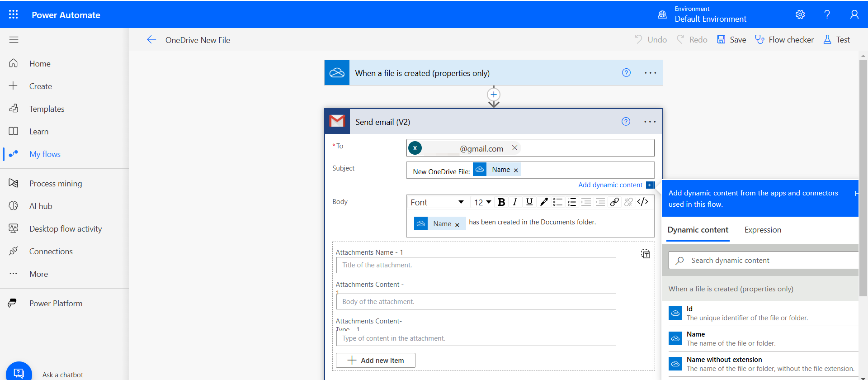Open the app launcher waffle icon
The image size is (868, 380).
pyautogui.click(x=14, y=14)
